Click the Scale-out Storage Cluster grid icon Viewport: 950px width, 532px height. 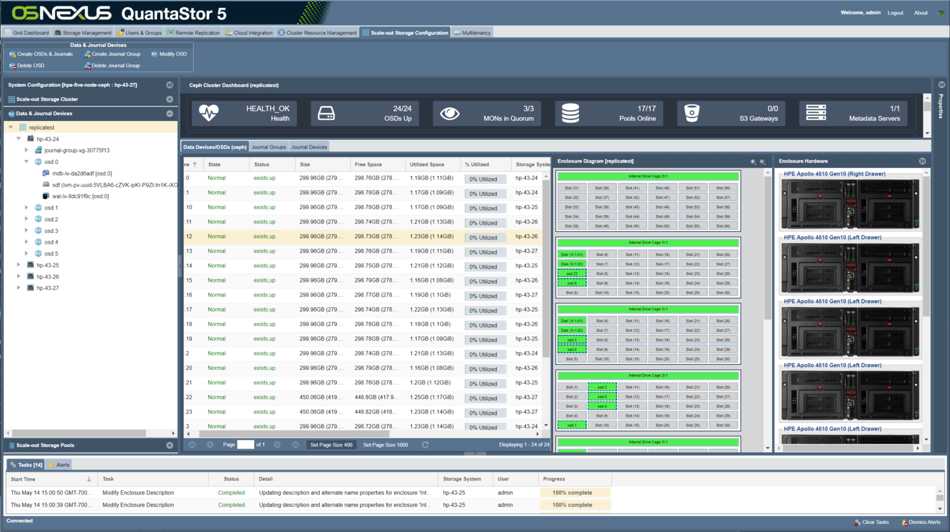point(12,99)
